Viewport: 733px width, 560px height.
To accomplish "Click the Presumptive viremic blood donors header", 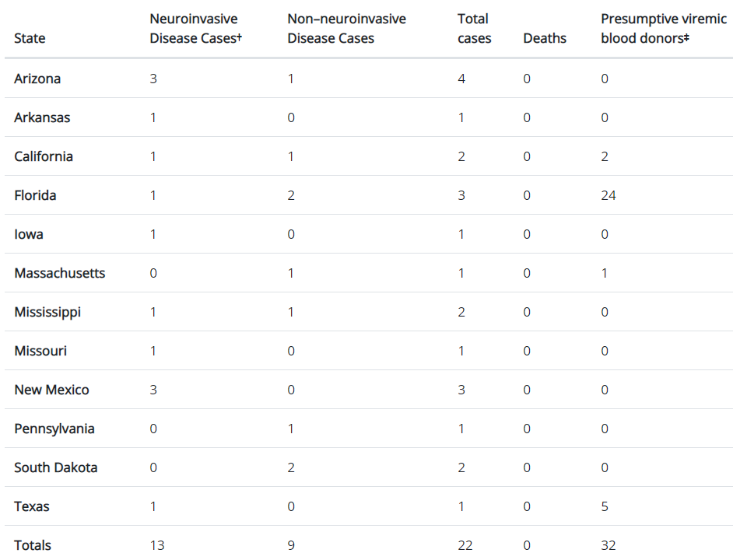I will 663,29.
